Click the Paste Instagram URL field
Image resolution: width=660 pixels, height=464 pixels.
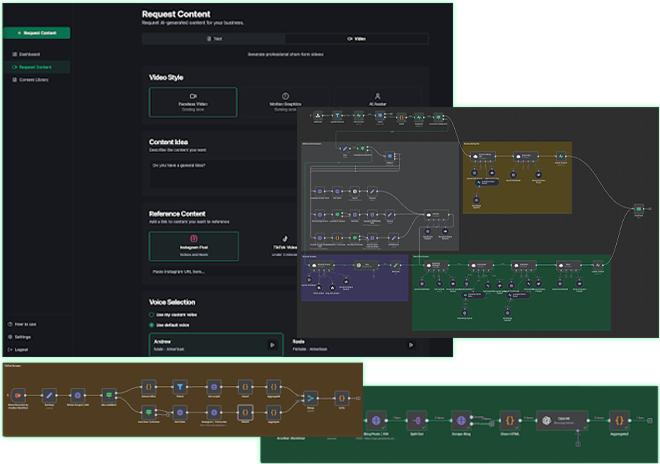coord(223,272)
